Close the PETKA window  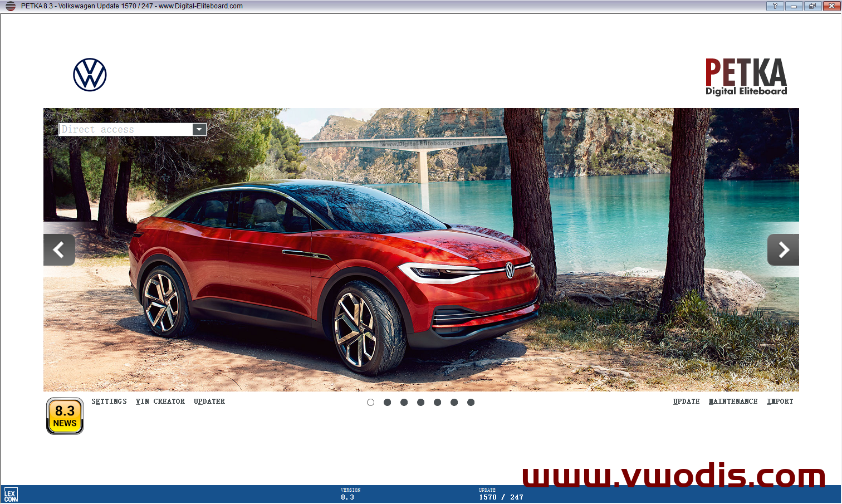click(x=831, y=6)
